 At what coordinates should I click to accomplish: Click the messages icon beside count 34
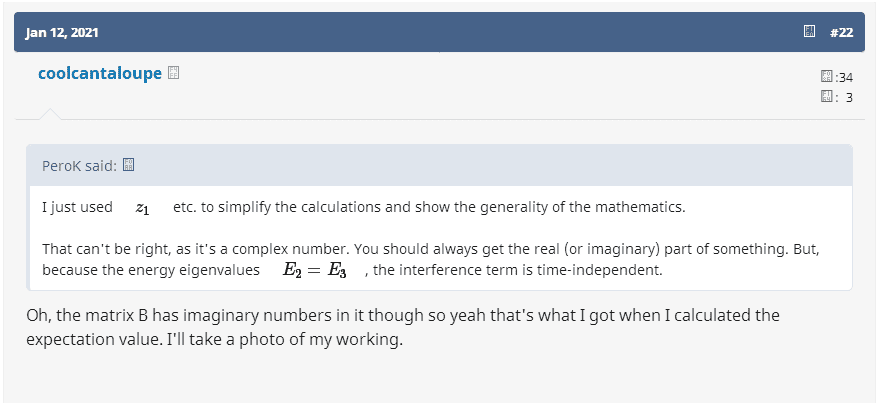pyautogui.click(x=826, y=77)
